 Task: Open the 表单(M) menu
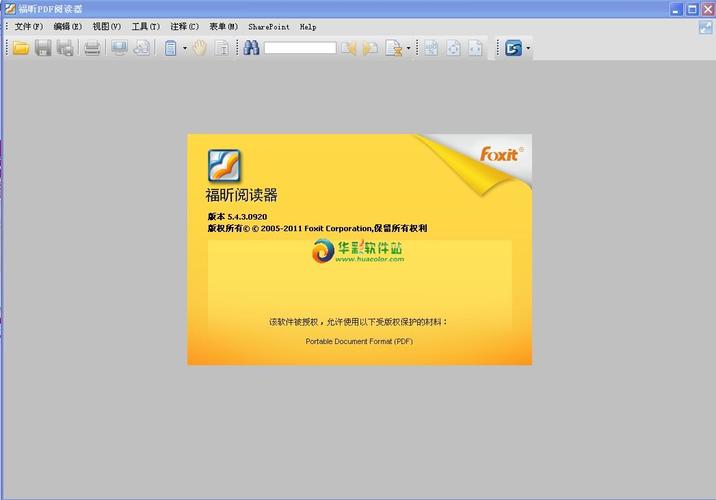(224, 26)
